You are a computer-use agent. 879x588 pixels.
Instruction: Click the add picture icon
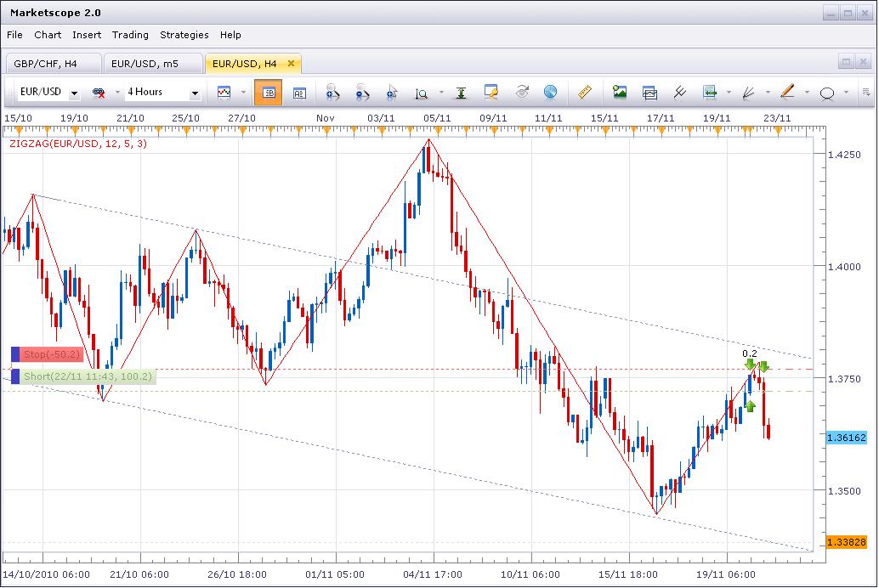tap(620, 92)
